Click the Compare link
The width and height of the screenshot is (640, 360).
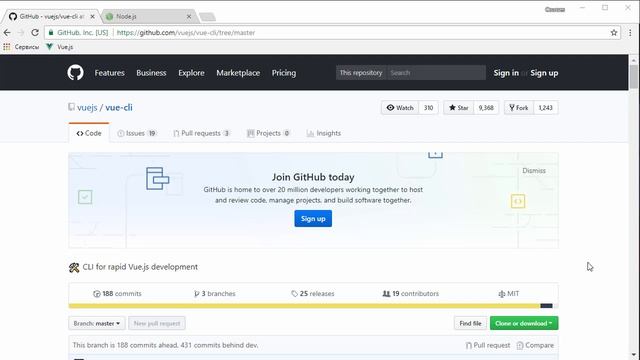click(x=535, y=345)
